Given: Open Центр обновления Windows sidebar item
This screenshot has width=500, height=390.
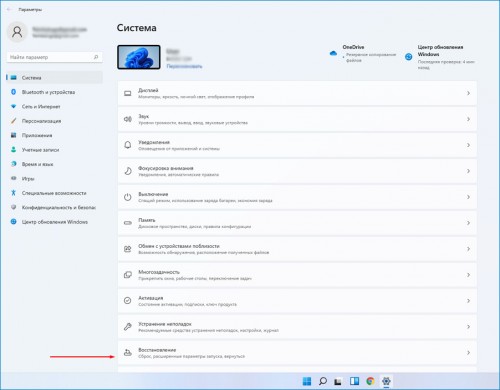Looking at the screenshot, I should coord(55,222).
